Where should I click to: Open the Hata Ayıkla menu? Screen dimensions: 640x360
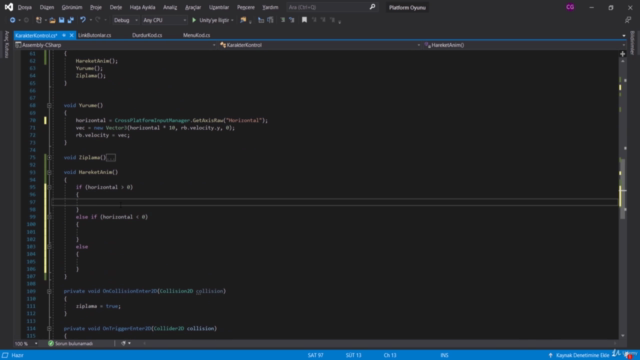[x=142, y=7]
